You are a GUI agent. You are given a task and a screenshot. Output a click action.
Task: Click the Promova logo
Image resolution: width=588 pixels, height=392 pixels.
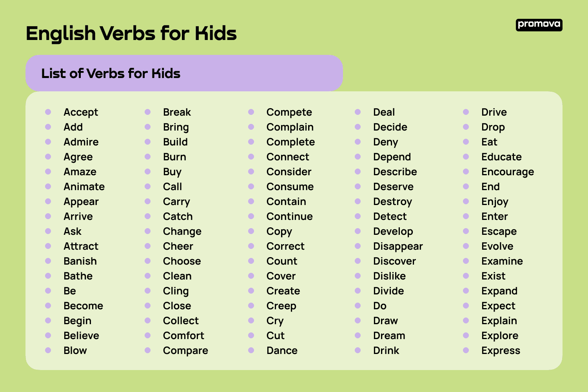[539, 25]
